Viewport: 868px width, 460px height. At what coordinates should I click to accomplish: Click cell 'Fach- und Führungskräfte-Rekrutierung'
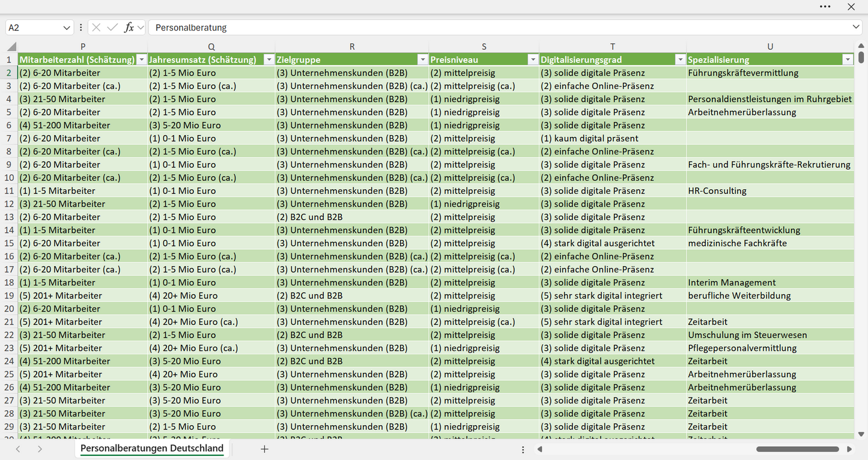pyautogui.click(x=769, y=165)
